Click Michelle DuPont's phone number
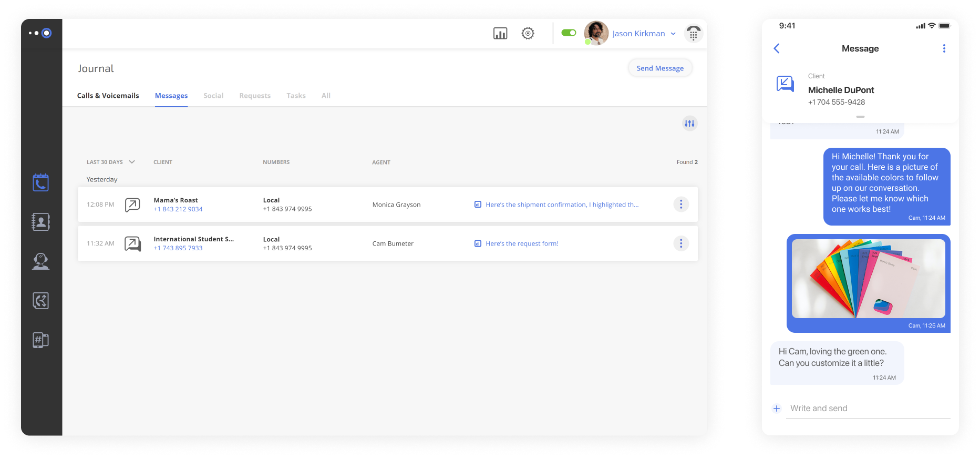The height and width of the screenshot is (459, 980). pyautogui.click(x=836, y=102)
